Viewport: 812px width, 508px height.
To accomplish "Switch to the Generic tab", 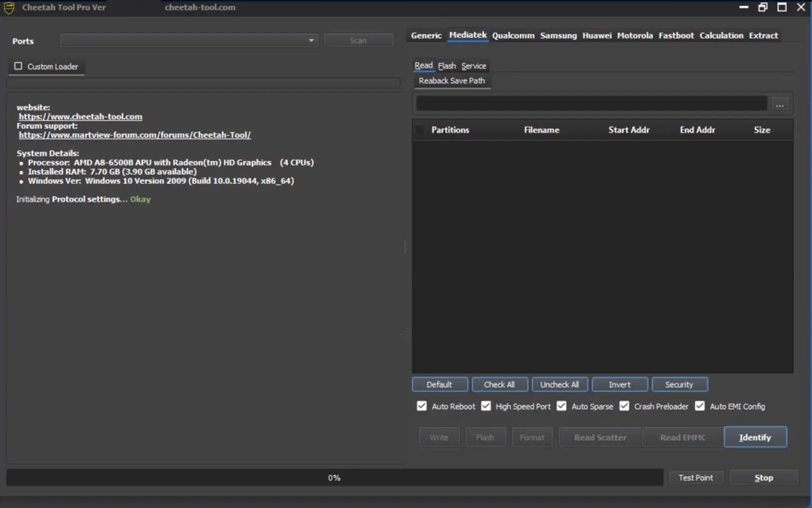I will [426, 35].
